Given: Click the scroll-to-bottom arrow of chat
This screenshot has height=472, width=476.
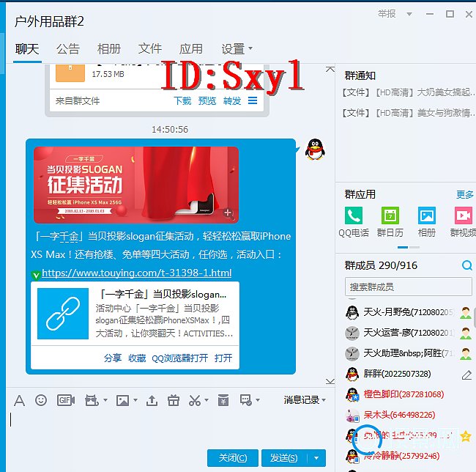Looking at the screenshot, I should (330, 381).
